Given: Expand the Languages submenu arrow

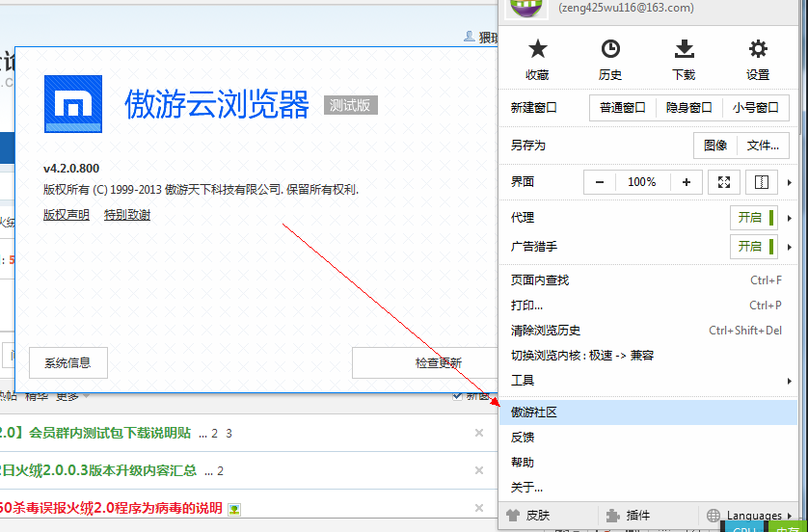Looking at the screenshot, I should pos(790,515).
